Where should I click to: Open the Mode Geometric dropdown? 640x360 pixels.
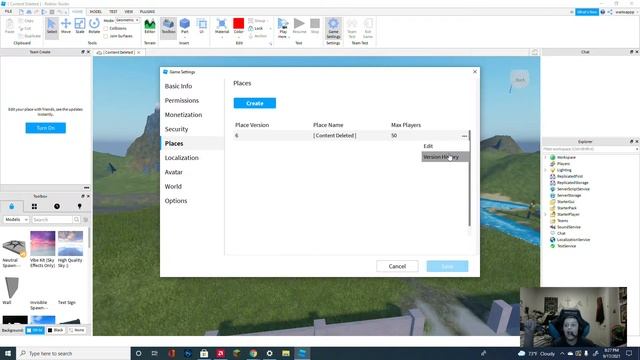pyautogui.click(x=127, y=20)
